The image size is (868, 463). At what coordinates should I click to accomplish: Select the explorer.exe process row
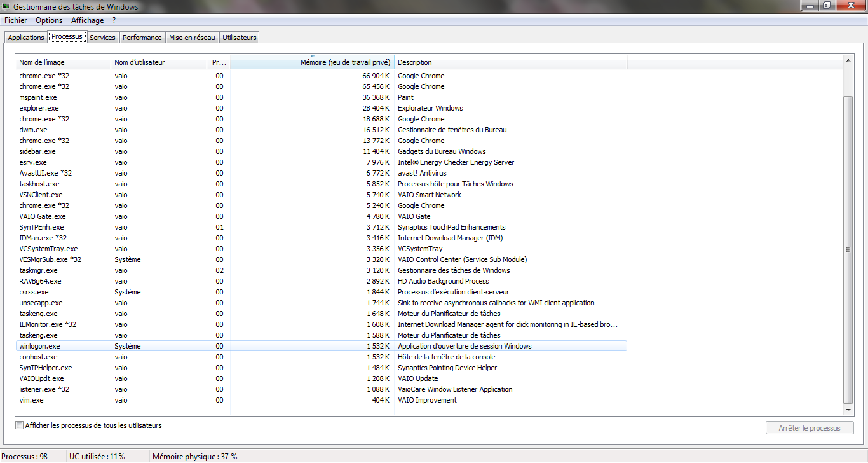point(321,108)
